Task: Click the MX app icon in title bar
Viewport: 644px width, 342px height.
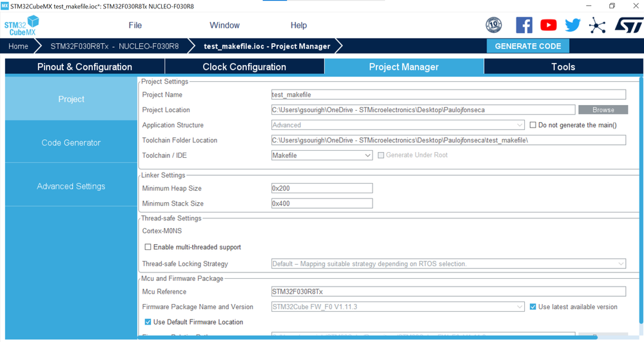Action: tap(5, 6)
